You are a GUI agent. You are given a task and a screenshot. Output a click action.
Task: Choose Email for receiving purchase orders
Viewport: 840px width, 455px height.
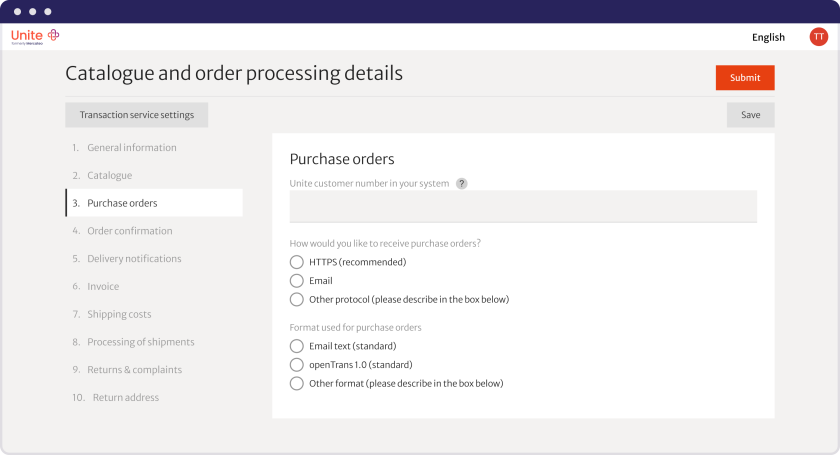click(x=297, y=281)
